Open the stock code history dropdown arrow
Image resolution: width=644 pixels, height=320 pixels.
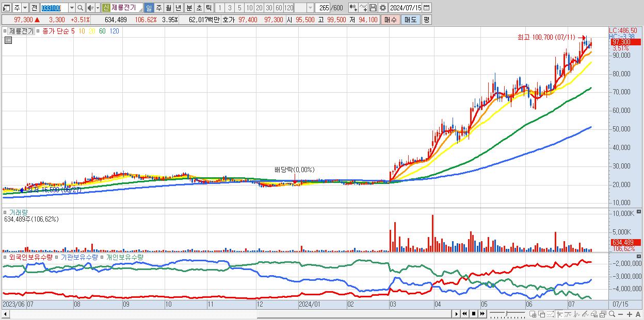pos(72,8)
